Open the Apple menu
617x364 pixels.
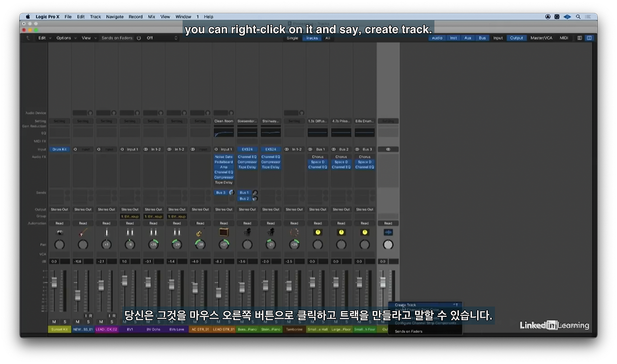click(x=27, y=16)
